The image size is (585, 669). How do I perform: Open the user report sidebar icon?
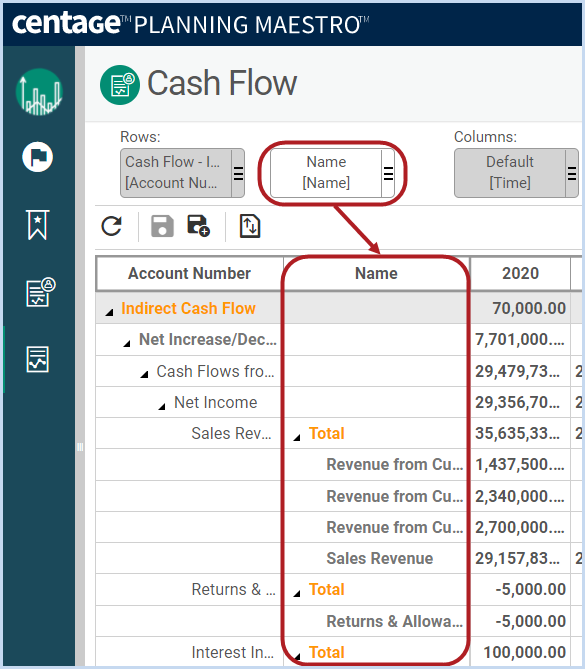[41, 292]
